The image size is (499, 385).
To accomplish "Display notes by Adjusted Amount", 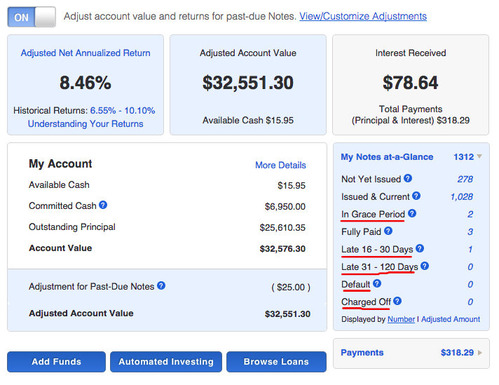I will pyautogui.click(x=451, y=319).
